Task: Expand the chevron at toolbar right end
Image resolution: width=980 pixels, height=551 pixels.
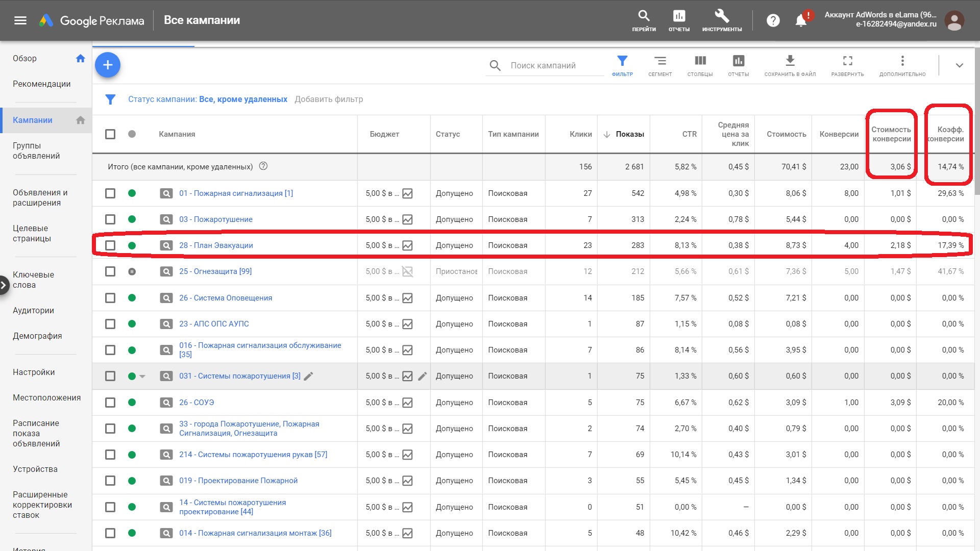Action: [x=959, y=65]
